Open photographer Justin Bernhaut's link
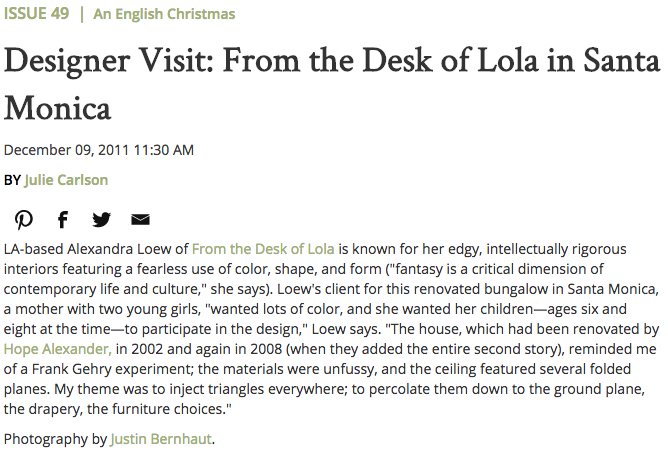 (x=161, y=438)
